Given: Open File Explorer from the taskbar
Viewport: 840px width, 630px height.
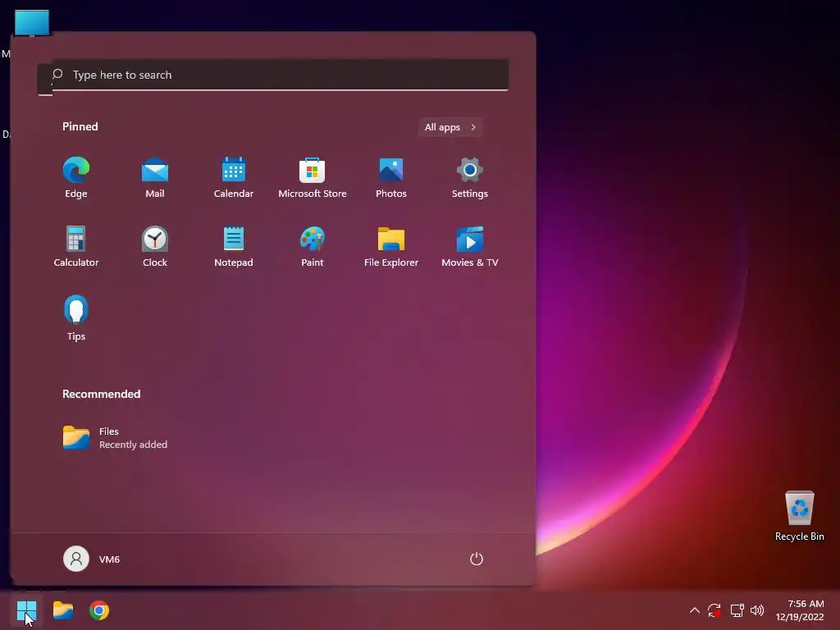Looking at the screenshot, I should click(63, 610).
